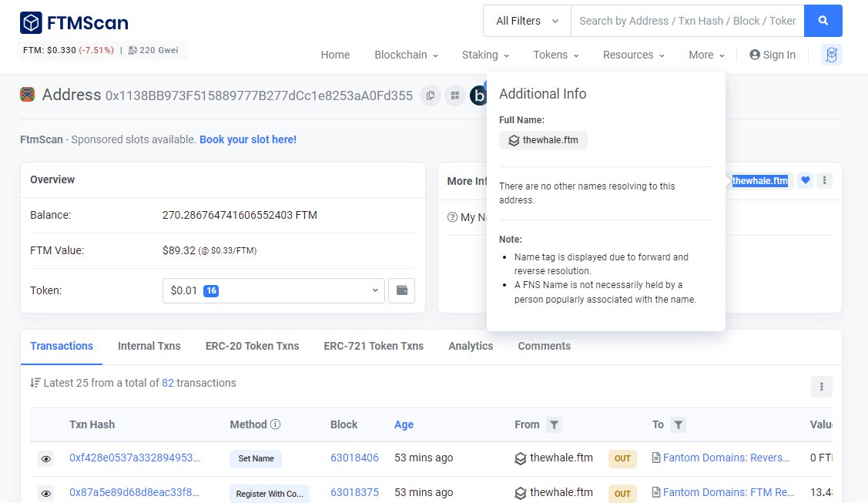Click contract icon beside Fantom Domains: Revers
Viewport: 868px width, 503px height.
(x=656, y=458)
